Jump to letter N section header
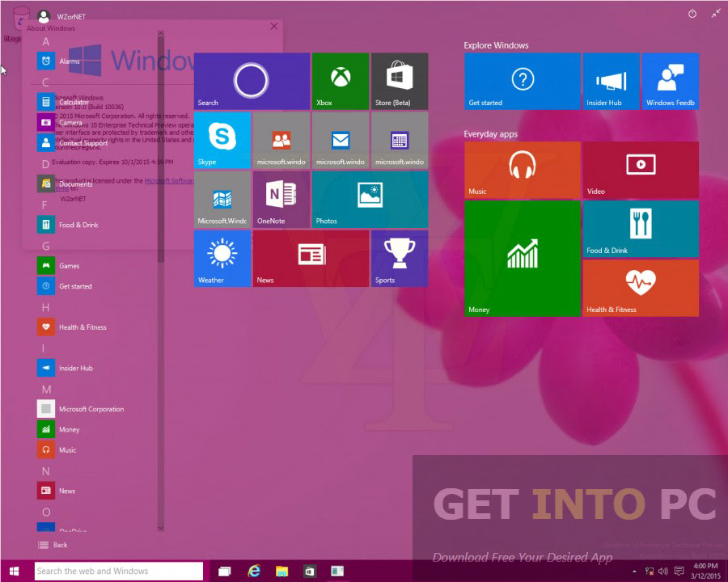This screenshot has height=582, width=728. point(46,471)
